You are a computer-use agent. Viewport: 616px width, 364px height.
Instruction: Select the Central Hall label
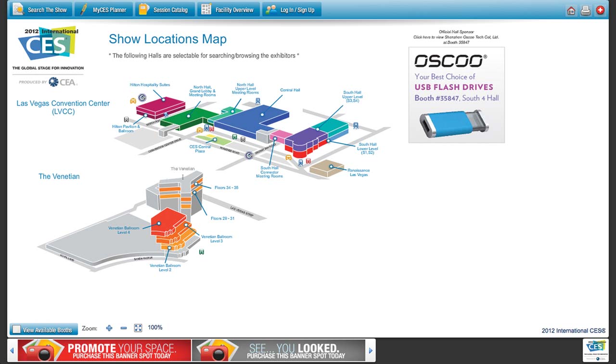pos(290,90)
